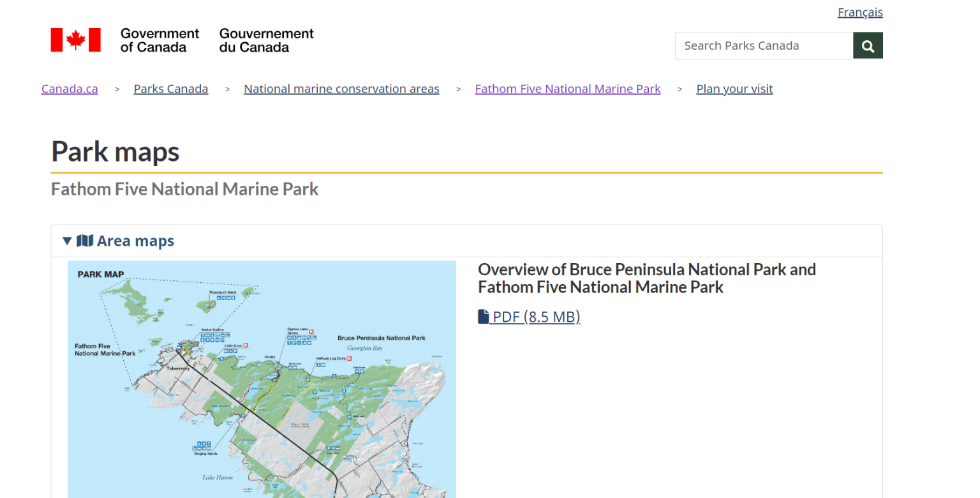Select the search magnifier icon
Viewport: 980px width, 498px height.
[x=868, y=45]
